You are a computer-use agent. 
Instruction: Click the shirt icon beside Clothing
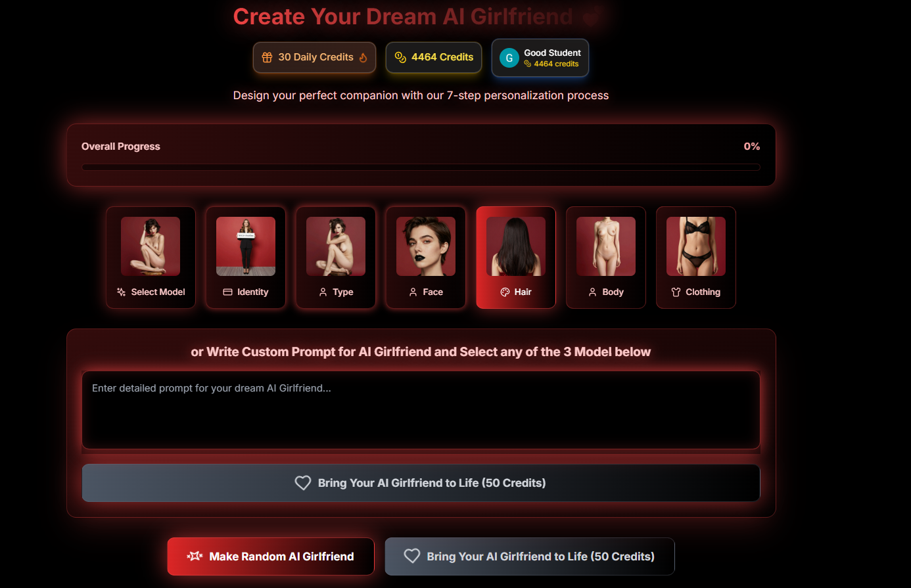676,292
